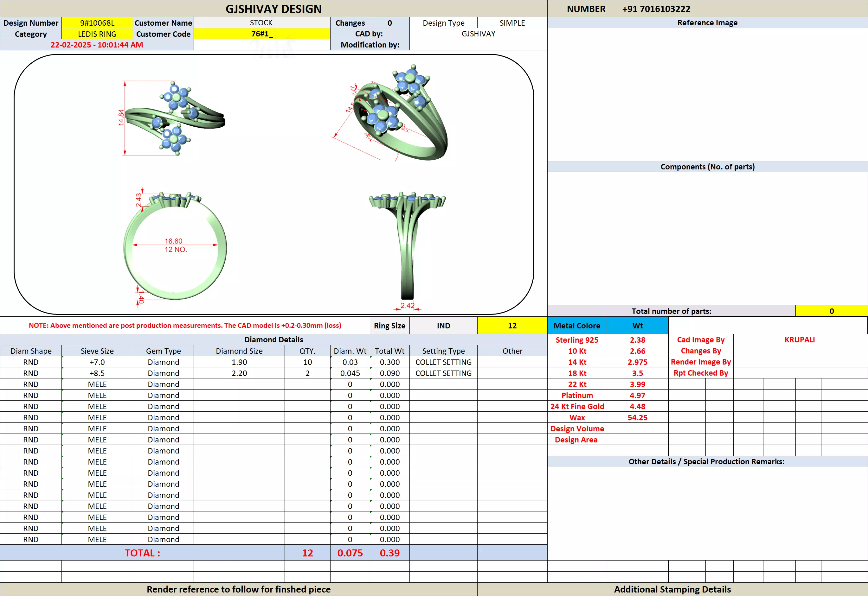The image size is (868, 596).
Task: Click the Diamond Details section header
Action: 273,339
